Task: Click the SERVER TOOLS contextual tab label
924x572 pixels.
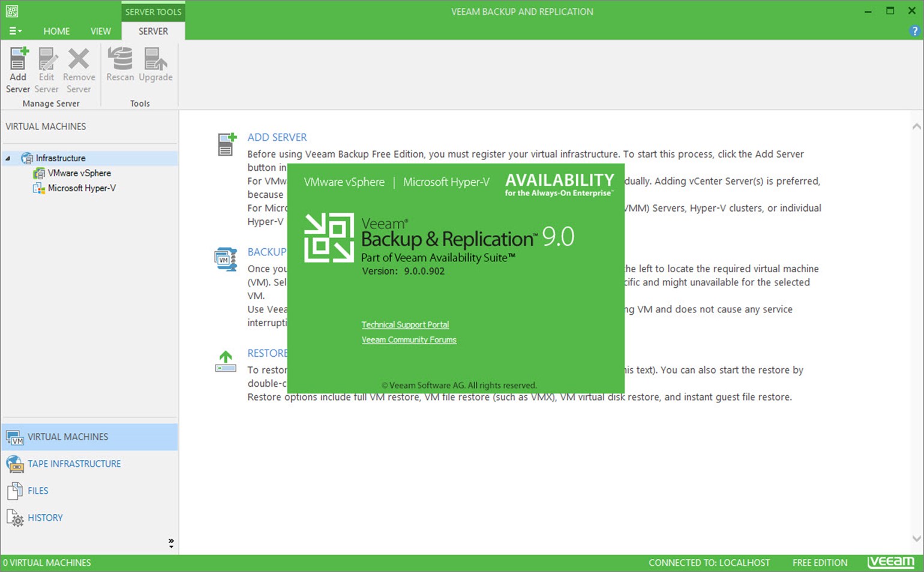Action: point(153,11)
